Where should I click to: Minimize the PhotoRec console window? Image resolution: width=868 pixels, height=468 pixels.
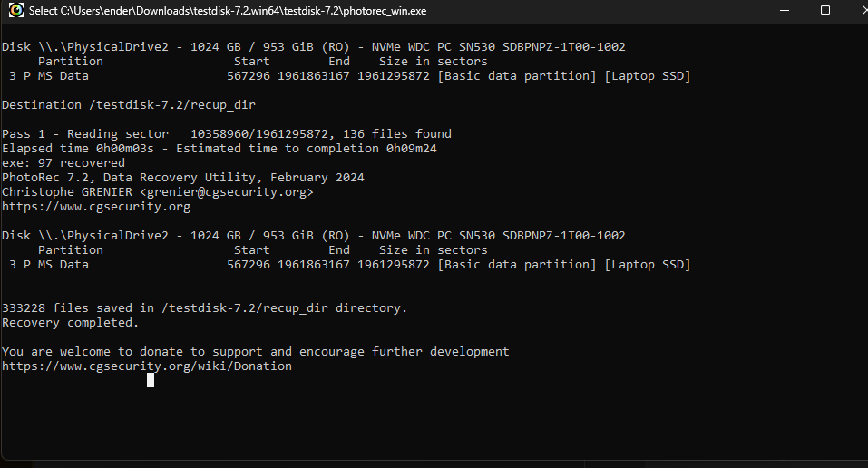click(784, 11)
